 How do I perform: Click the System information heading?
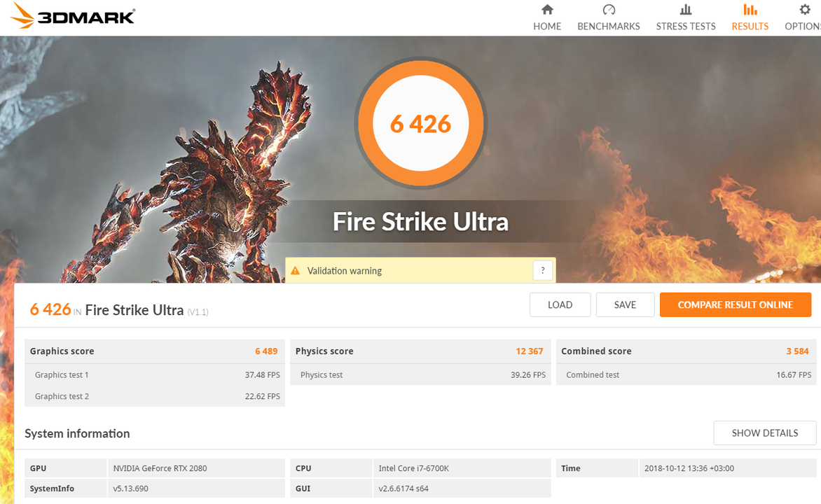click(77, 433)
